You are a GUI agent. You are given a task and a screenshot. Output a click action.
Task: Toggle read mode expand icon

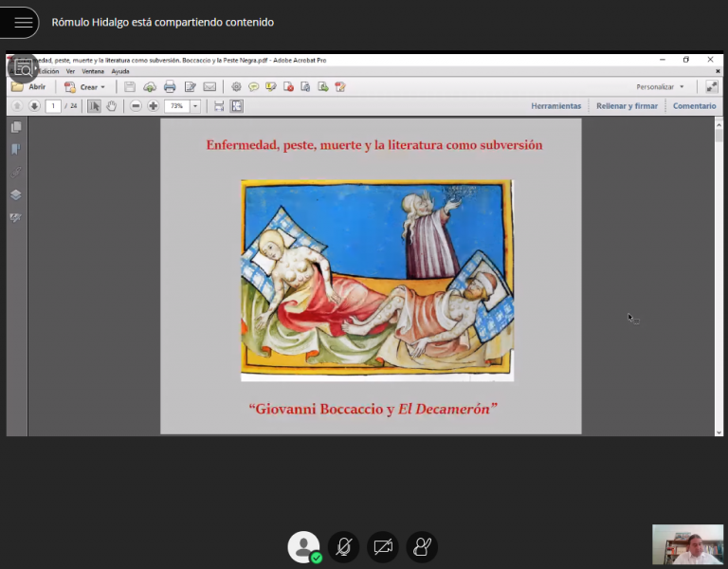coord(711,87)
